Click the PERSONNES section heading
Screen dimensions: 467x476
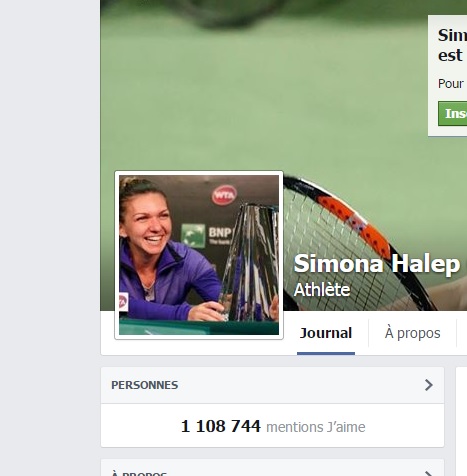click(145, 385)
